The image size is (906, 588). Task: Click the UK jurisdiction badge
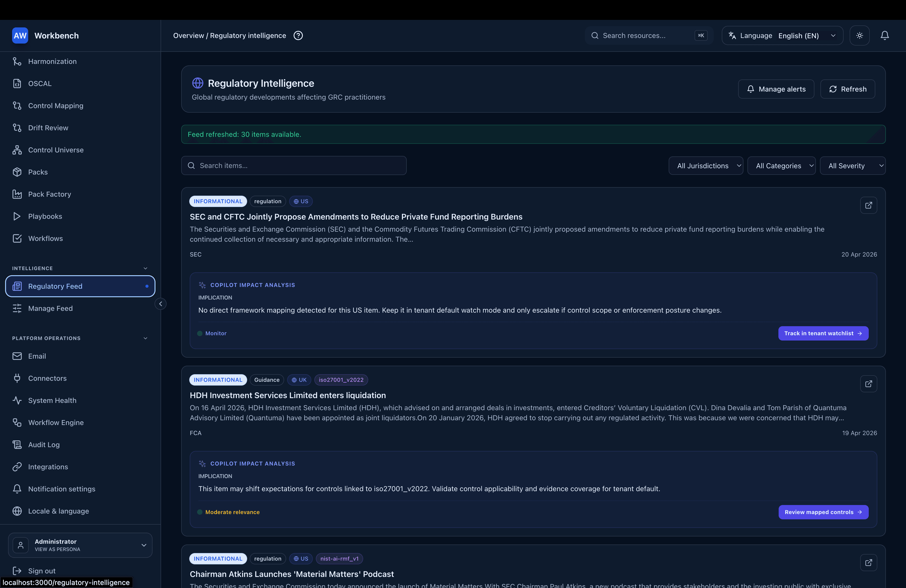(299, 380)
